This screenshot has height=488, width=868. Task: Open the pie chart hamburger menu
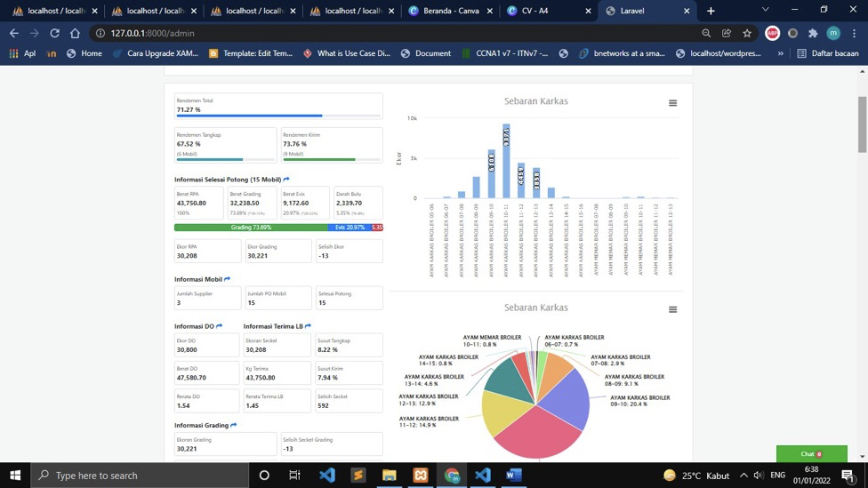point(672,309)
